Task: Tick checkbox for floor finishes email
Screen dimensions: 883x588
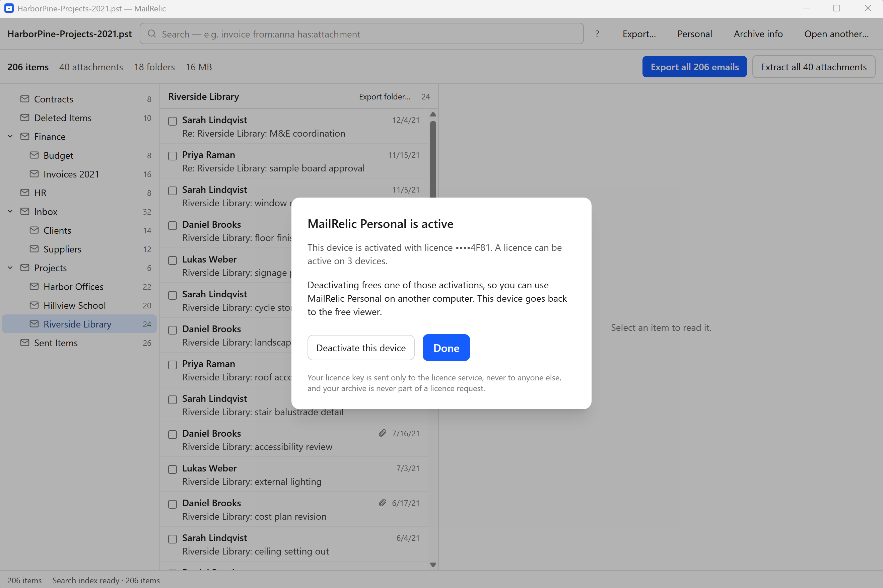Action: (173, 226)
